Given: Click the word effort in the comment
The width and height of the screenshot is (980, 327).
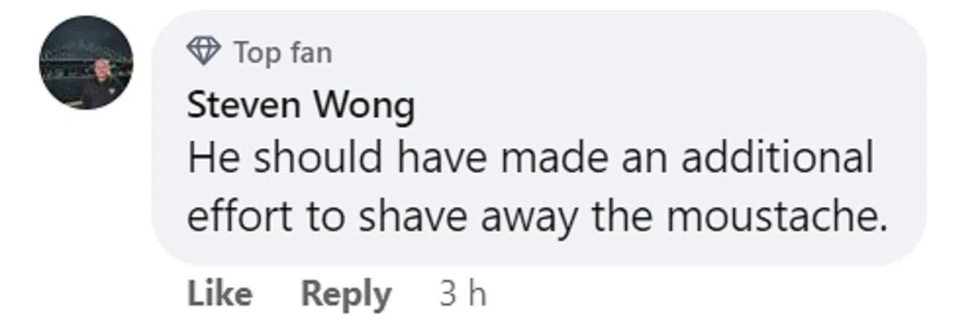Looking at the screenshot, I should coord(239,217).
